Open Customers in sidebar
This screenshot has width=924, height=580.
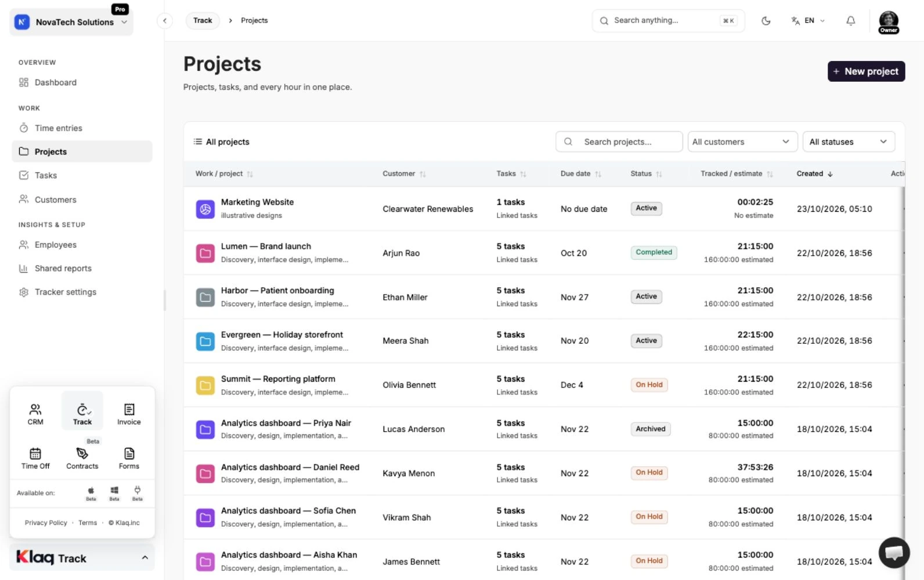click(82, 200)
